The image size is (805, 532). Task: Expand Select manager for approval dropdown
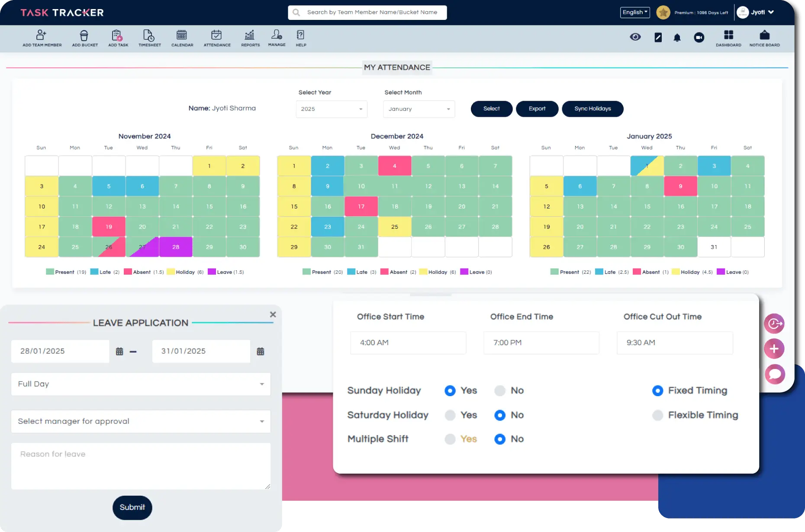(141, 421)
